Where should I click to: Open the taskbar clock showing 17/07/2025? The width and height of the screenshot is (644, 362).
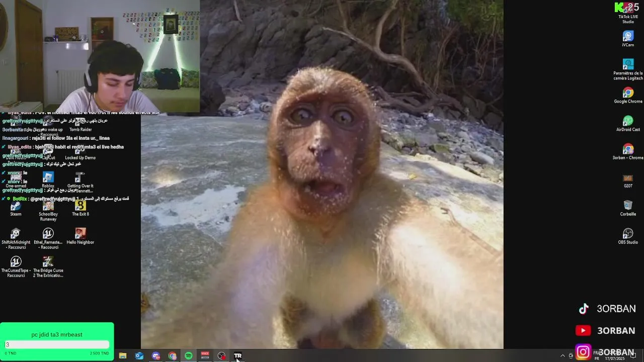pos(615,355)
